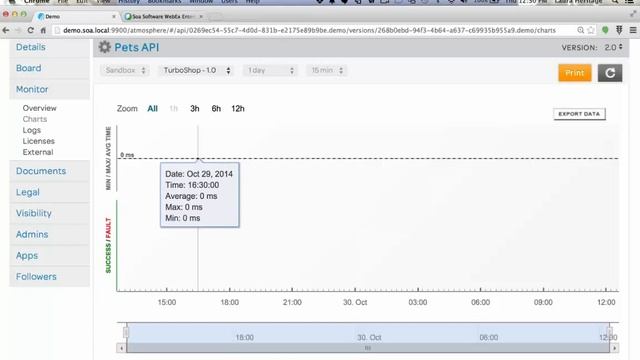Open the Apps sidebar section
This screenshot has width=640, height=360.
(x=49, y=256)
